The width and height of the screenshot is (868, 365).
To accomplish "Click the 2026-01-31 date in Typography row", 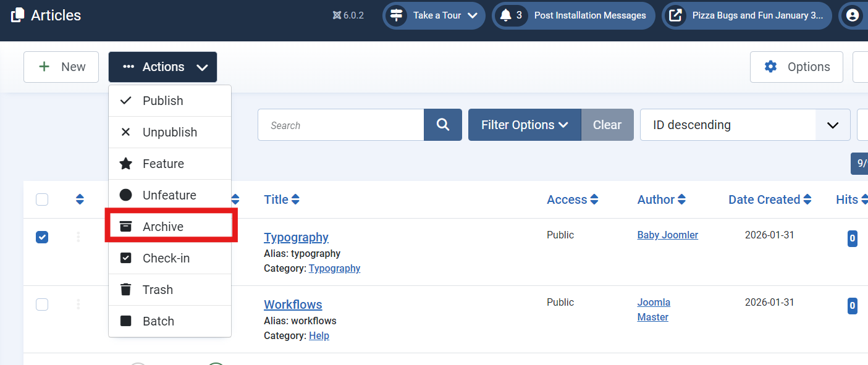I will coord(770,235).
